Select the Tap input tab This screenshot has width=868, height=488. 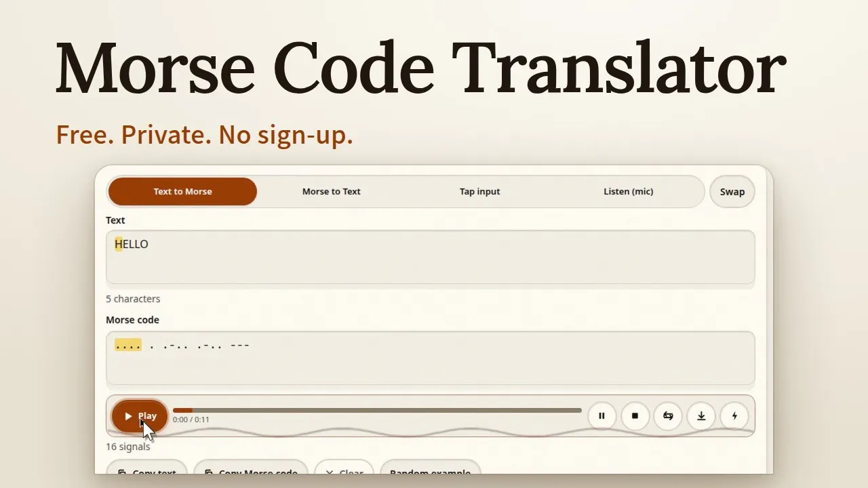[x=480, y=191]
